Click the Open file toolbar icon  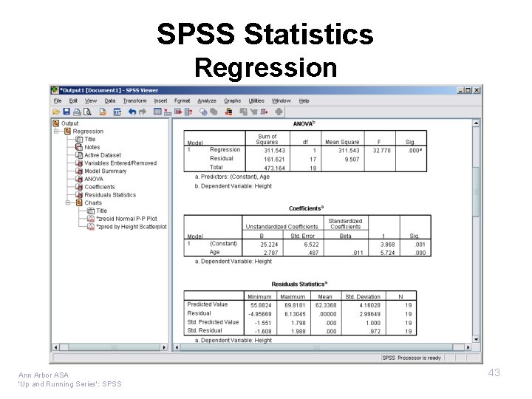(56, 112)
